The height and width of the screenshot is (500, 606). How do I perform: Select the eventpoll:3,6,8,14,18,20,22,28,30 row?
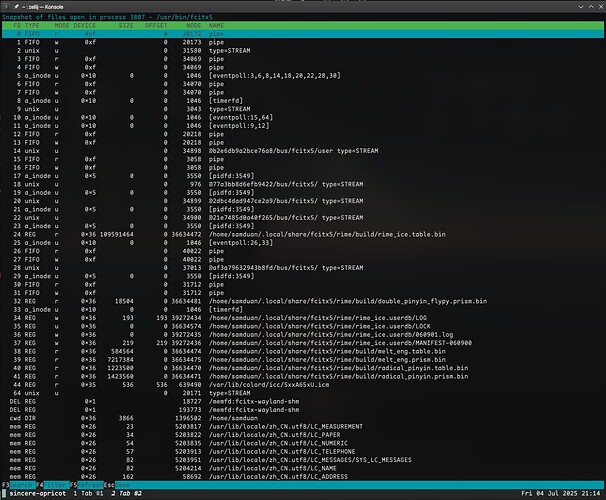pos(303,76)
